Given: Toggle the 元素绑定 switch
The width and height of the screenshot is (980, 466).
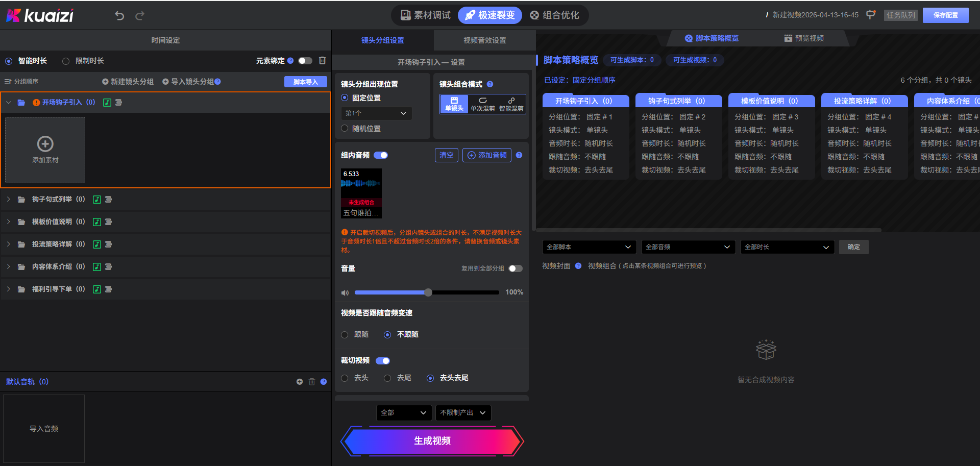Looking at the screenshot, I should (305, 61).
